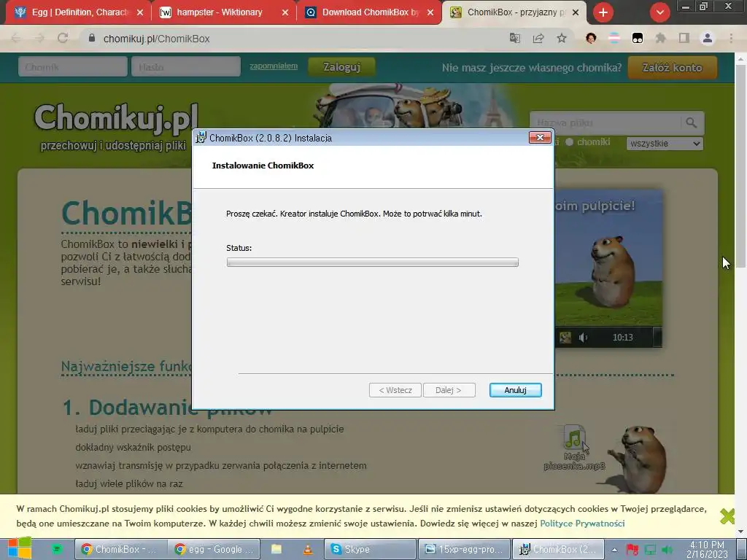747x560 pixels.
Task: Open VLC media player from the taskbar
Action: coord(309,549)
